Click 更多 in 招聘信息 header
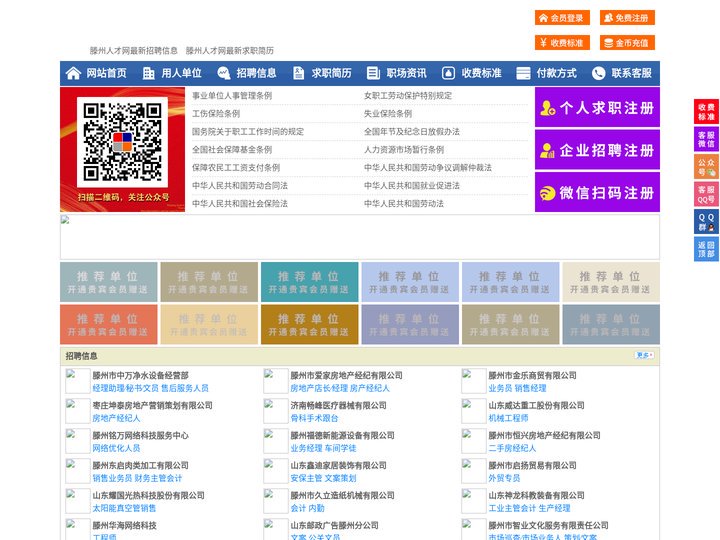 [644, 355]
